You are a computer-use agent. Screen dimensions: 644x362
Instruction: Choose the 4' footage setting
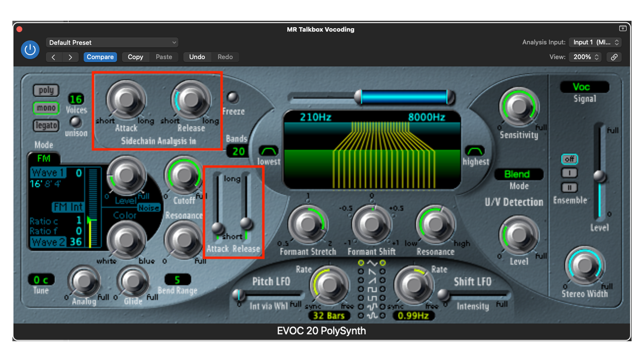point(58,184)
